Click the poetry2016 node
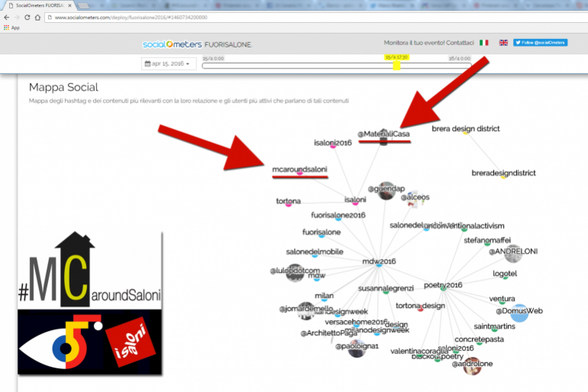 (443, 286)
